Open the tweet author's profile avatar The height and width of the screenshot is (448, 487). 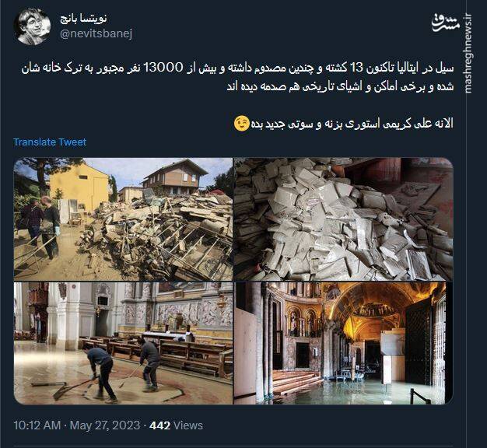(32, 26)
